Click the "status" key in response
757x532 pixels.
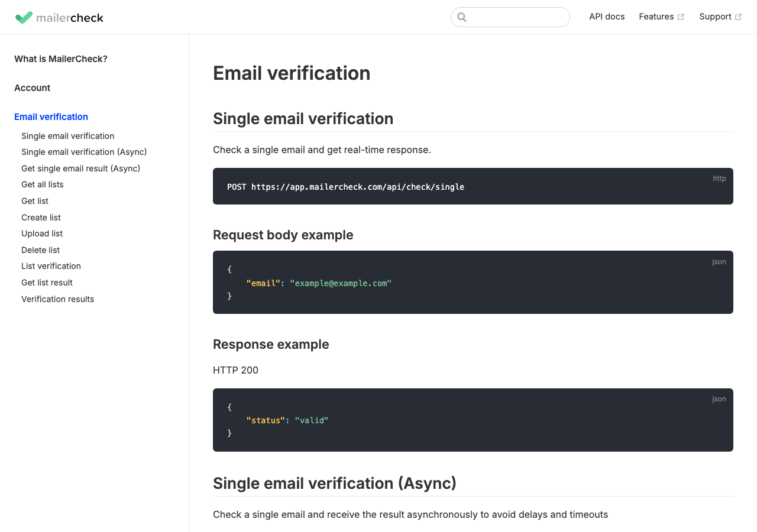click(x=266, y=420)
